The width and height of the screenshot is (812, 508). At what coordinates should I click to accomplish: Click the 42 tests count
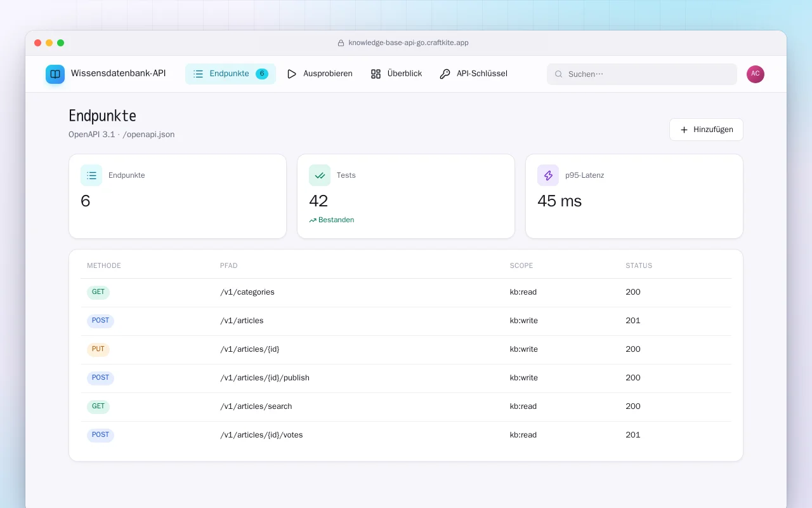[x=318, y=201]
